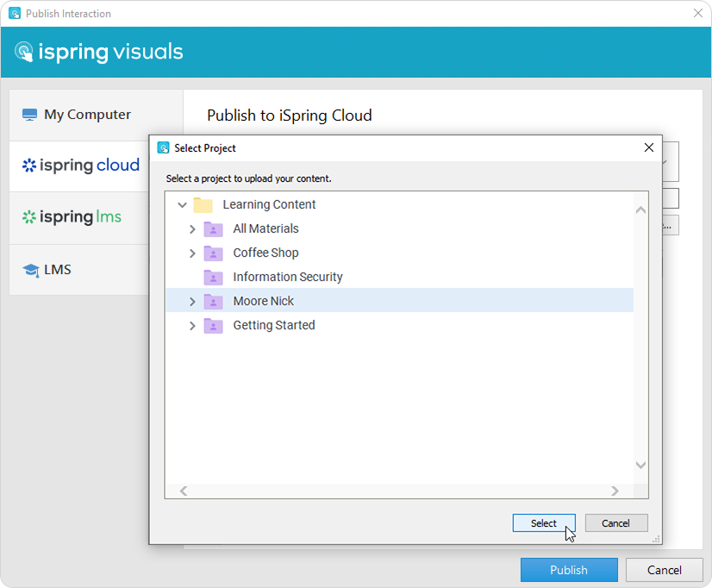Viewport: 712px width, 588px height.
Task: Open the iSpring LMS publishing tab
Action: pos(81,217)
